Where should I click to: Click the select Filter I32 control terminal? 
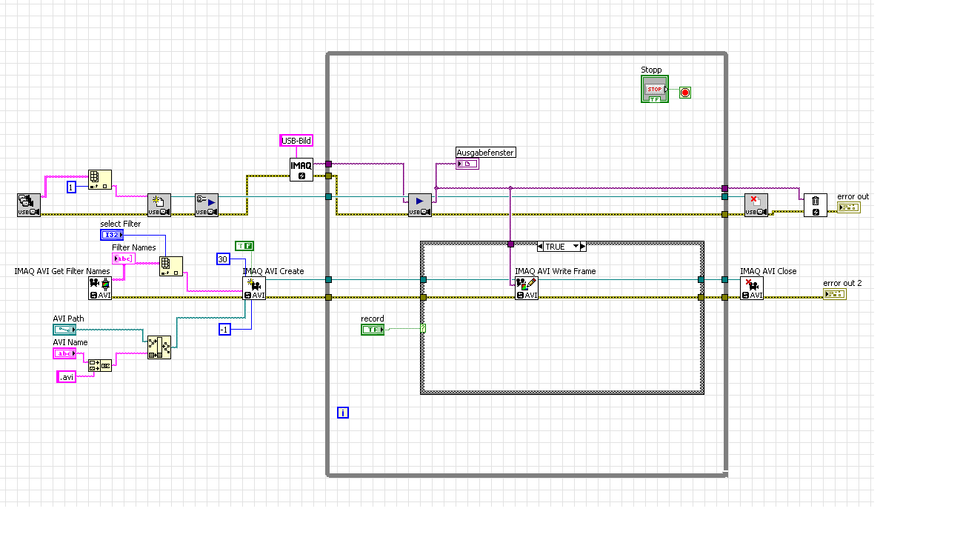tap(112, 235)
